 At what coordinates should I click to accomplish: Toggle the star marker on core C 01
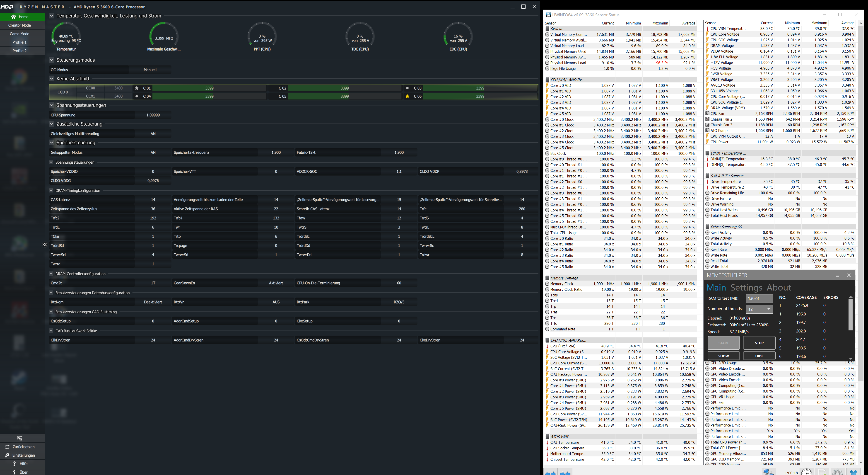(x=136, y=88)
